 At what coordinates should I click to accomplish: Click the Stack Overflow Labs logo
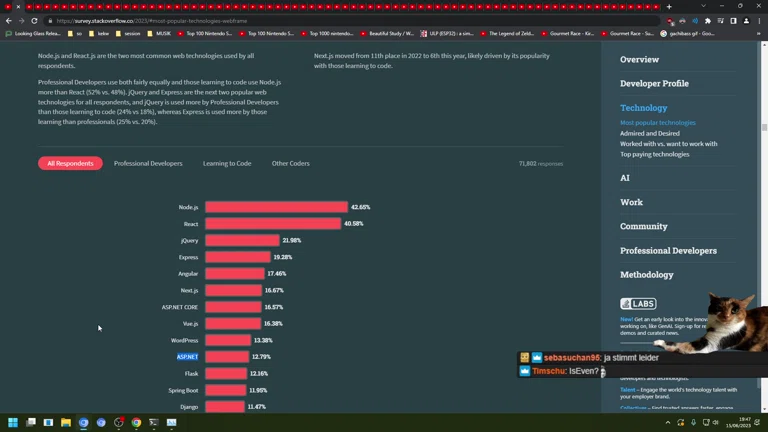638,303
